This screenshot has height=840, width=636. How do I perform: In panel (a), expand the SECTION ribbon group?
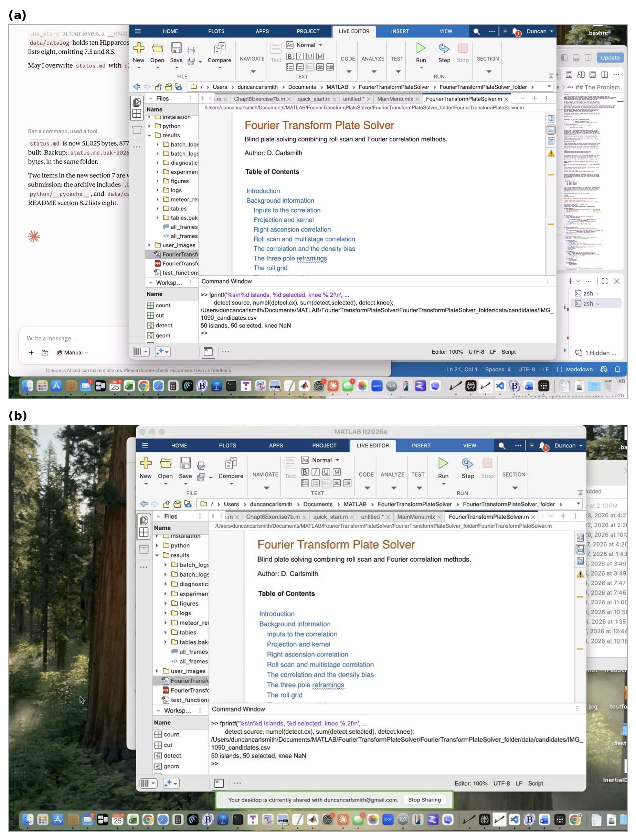point(489,72)
